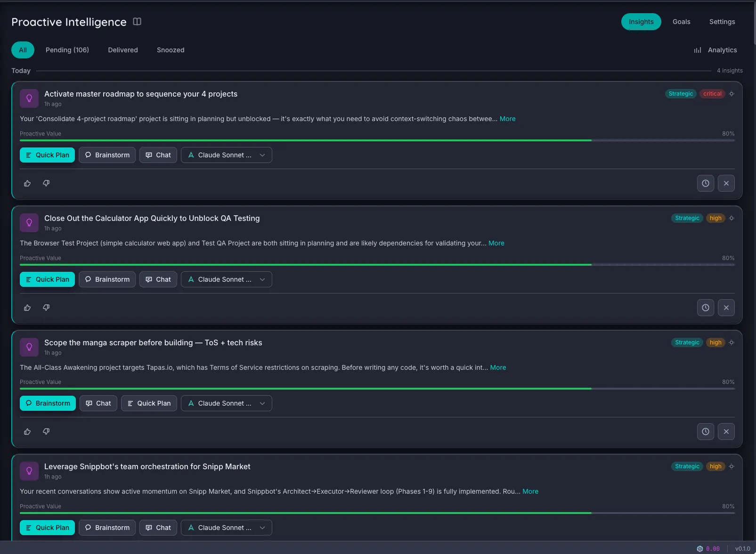Click the v0.1.0 version label
This screenshot has height=554, width=756.
[x=743, y=549]
